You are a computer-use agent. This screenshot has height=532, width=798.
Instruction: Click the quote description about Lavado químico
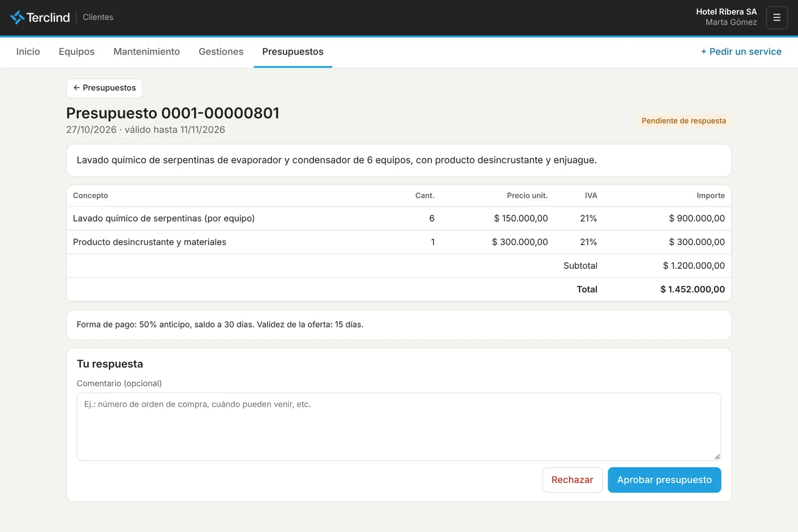[x=337, y=161]
